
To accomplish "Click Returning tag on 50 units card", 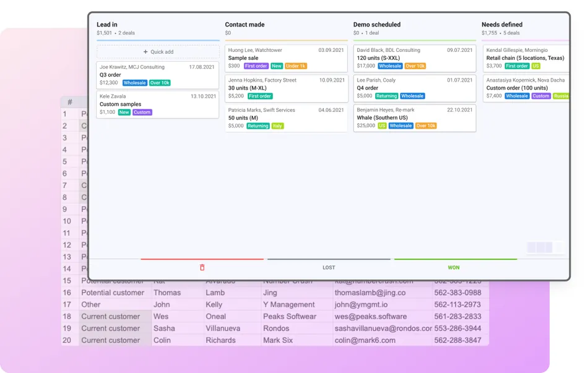I will (258, 126).
